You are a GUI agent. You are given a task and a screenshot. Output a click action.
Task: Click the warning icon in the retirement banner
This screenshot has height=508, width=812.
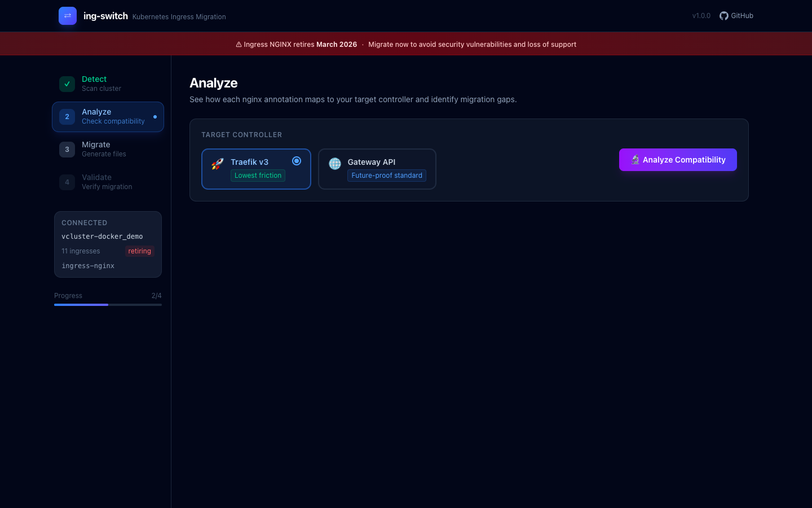click(x=239, y=45)
